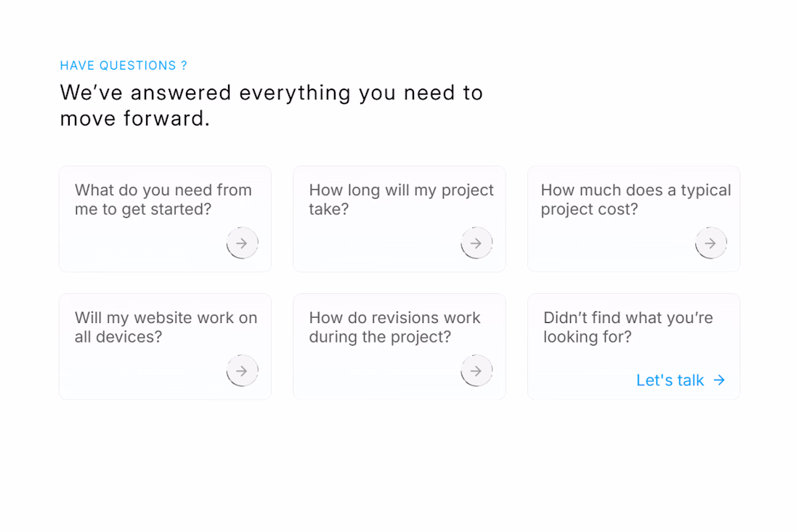Screen dimensions: 799x532
Task: Open the Let's talk link
Action: [670, 380]
